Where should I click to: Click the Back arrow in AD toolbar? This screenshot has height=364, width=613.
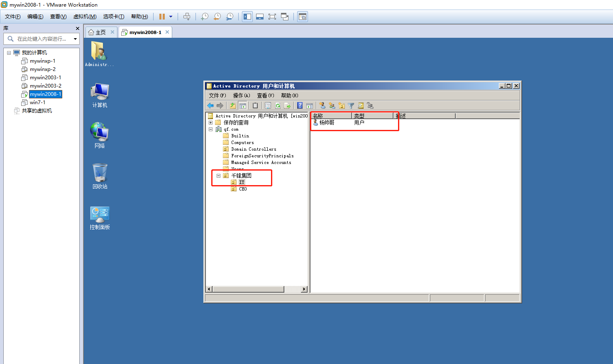pyautogui.click(x=210, y=105)
